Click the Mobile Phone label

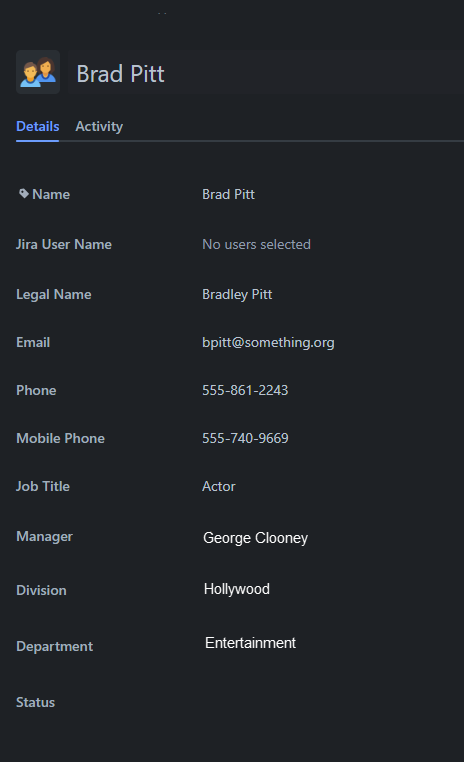(60, 438)
